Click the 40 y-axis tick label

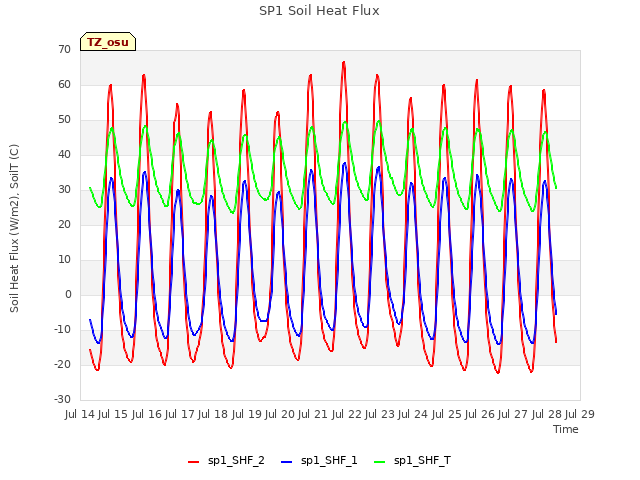(x=64, y=155)
